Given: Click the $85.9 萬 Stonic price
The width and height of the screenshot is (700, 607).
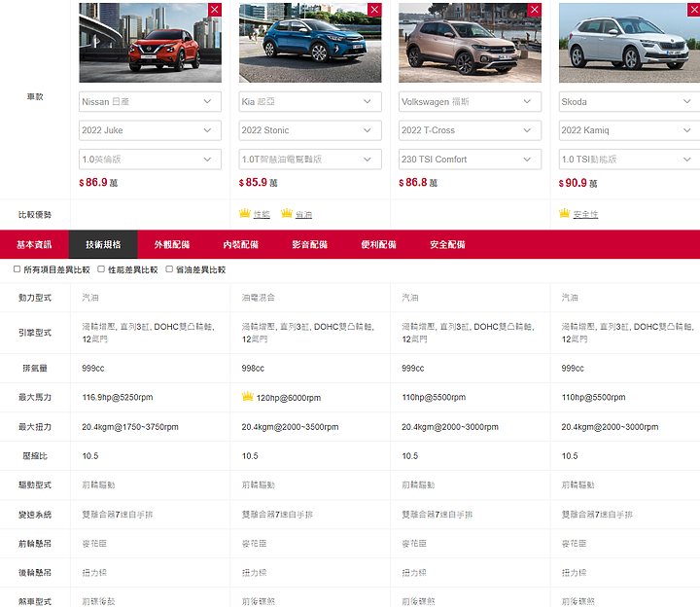Looking at the screenshot, I should tap(258, 183).
